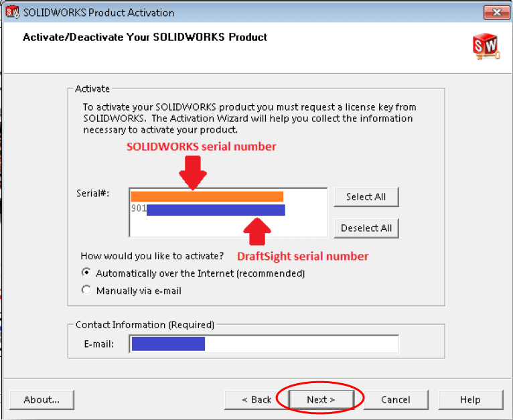Click into the E-mail input field
The image size is (513, 420).
tap(301, 344)
